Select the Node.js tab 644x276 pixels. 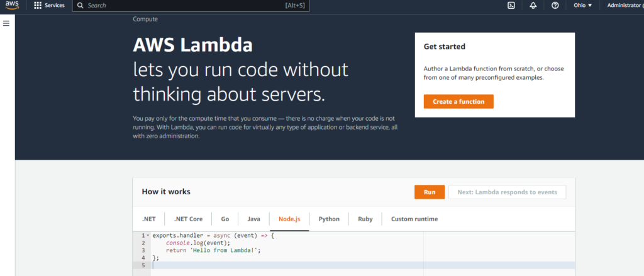(289, 219)
